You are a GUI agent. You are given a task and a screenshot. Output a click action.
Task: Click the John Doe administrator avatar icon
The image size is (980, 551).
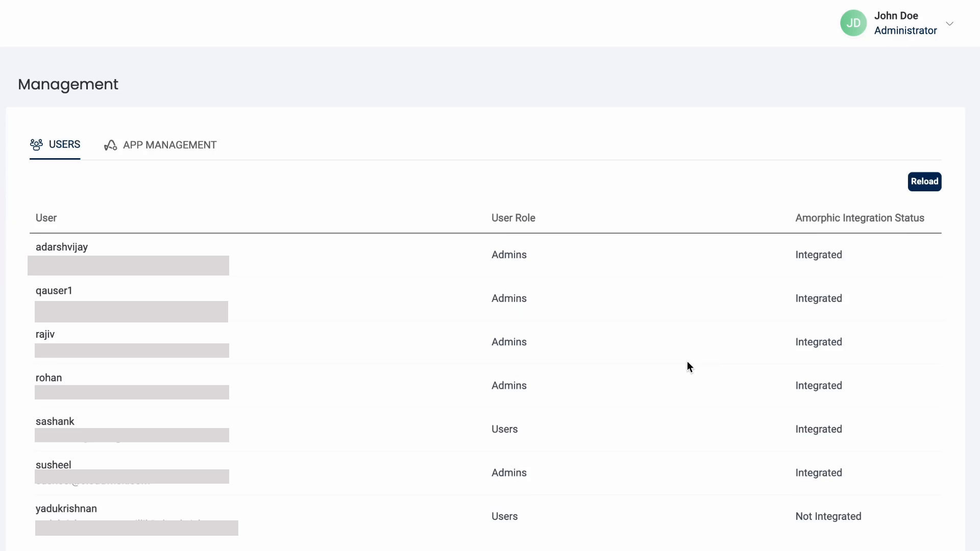click(853, 22)
